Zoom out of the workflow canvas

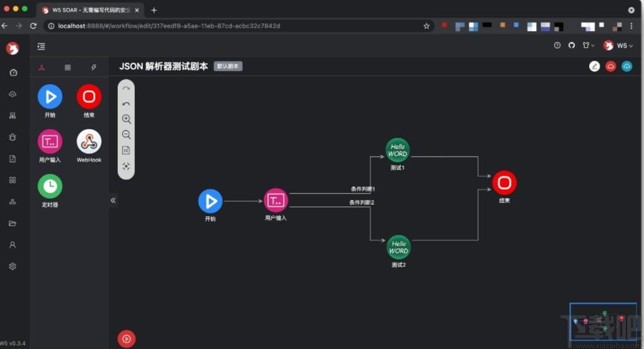point(127,135)
